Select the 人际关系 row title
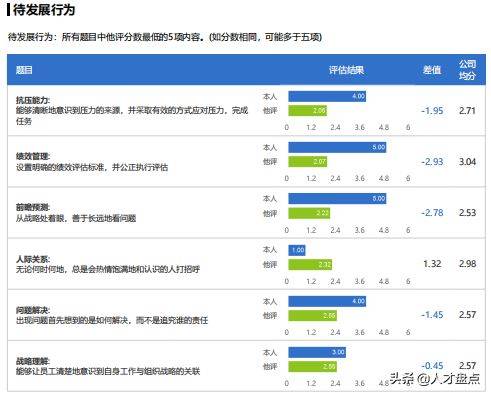The width and height of the screenshot is (491, 396). coord(33,259)
